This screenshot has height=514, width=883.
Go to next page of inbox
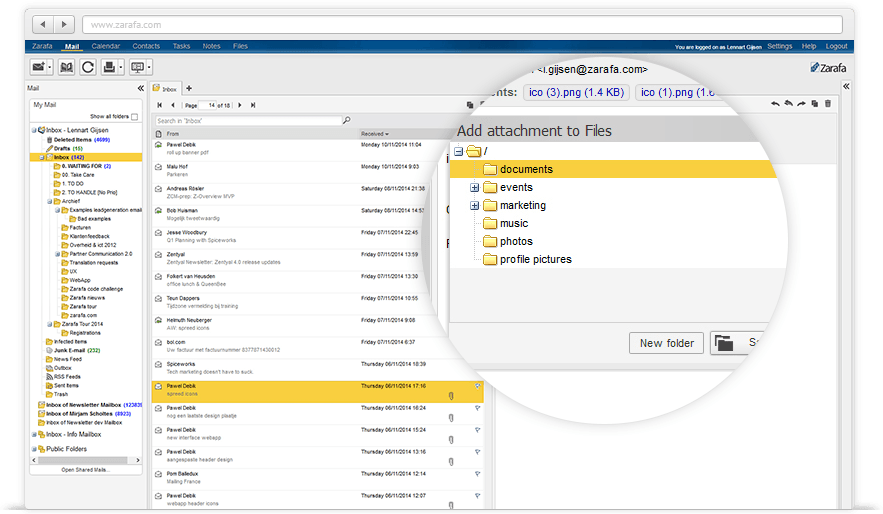[x=240, y=105]
